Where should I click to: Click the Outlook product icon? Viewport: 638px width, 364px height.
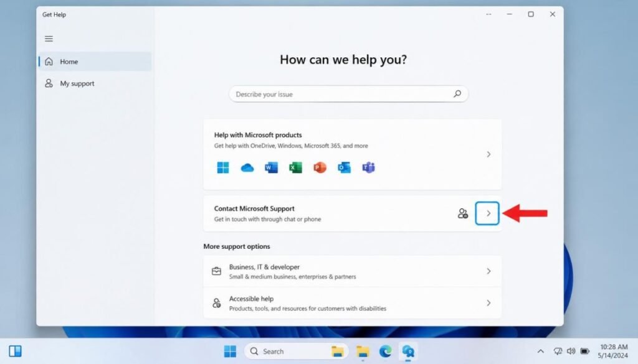pyautogui.click(x=344, y=167)
